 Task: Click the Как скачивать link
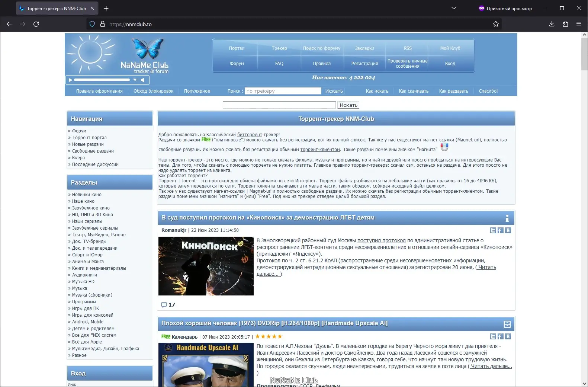(x=414, y=91)
